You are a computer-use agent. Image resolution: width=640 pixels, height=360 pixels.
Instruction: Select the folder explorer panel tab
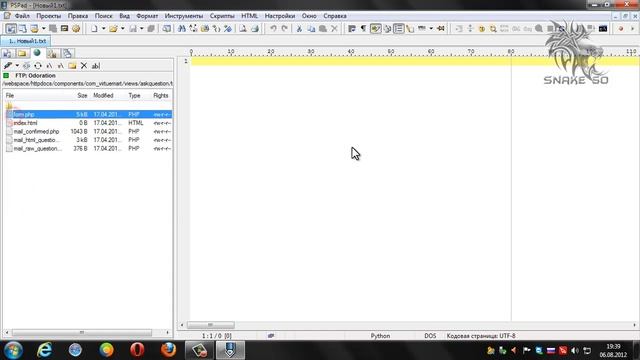coord(22,53)
